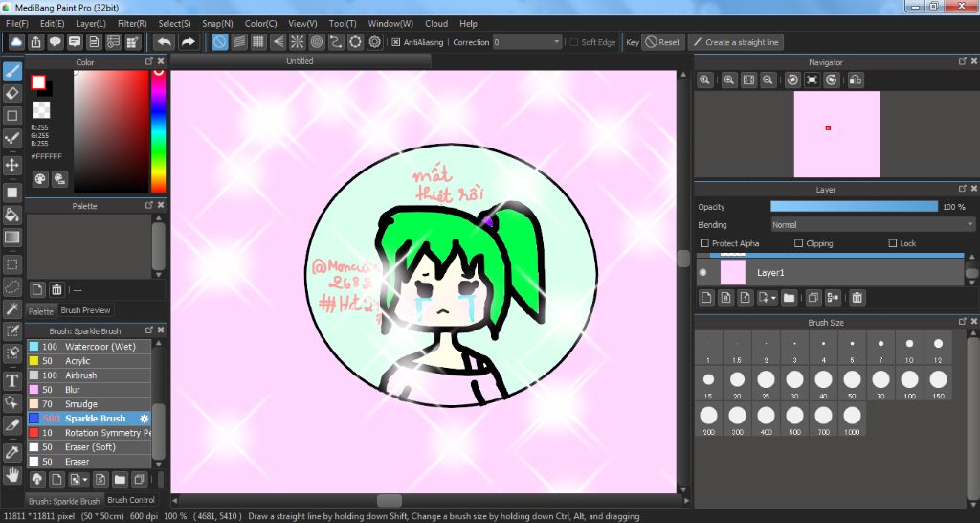
Task: Select the rectangular Select tool
Action: [x=11, y=264]
